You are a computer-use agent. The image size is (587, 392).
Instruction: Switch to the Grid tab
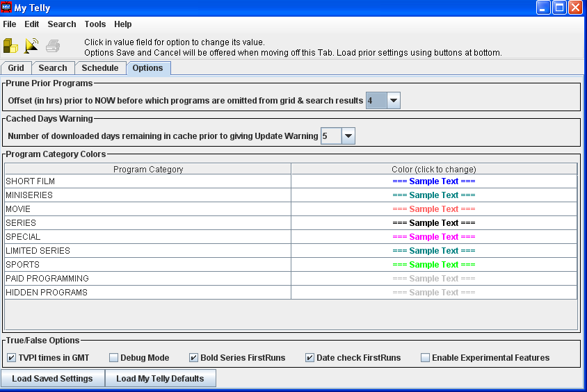click(x=16, y=68)
